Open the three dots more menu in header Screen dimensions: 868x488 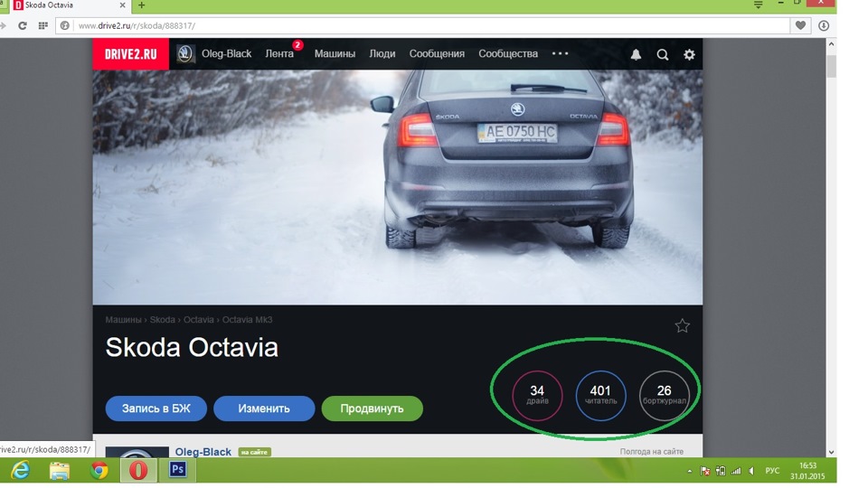561,53
